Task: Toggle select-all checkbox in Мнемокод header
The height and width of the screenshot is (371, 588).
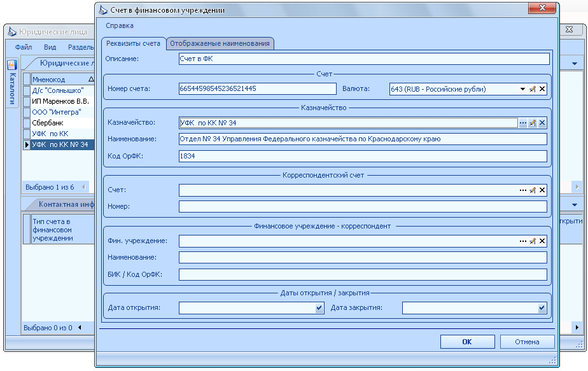Action: 26,79
